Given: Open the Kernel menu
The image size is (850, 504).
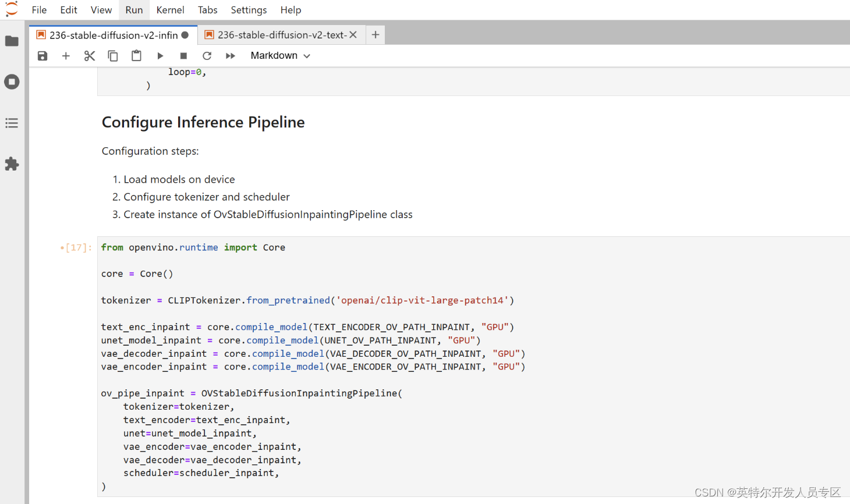Looking at the screenshot, I should click(171, 10).
